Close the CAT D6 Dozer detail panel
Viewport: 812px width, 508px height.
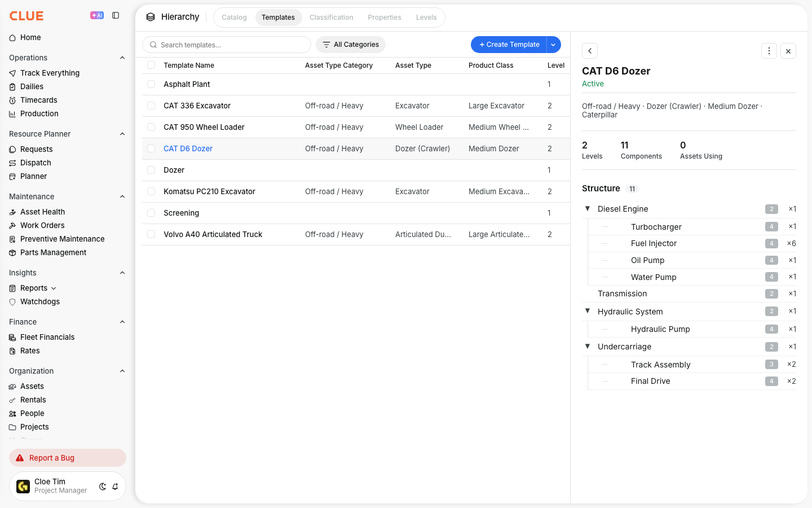tap(788, 51)
